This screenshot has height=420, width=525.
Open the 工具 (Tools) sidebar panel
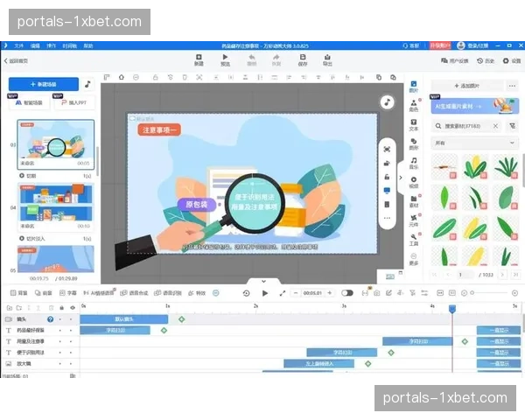coord(413,238)
